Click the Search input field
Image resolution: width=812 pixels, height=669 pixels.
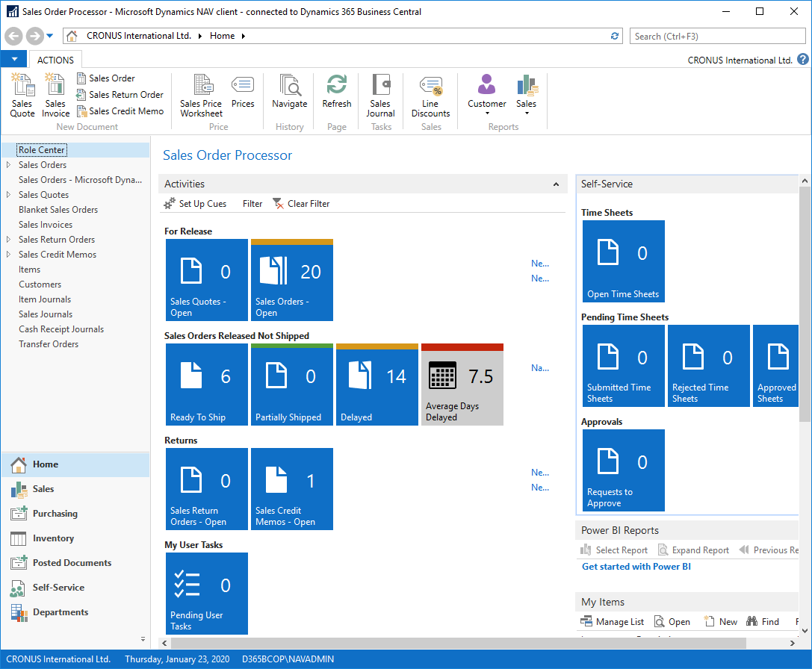(716, 36)
